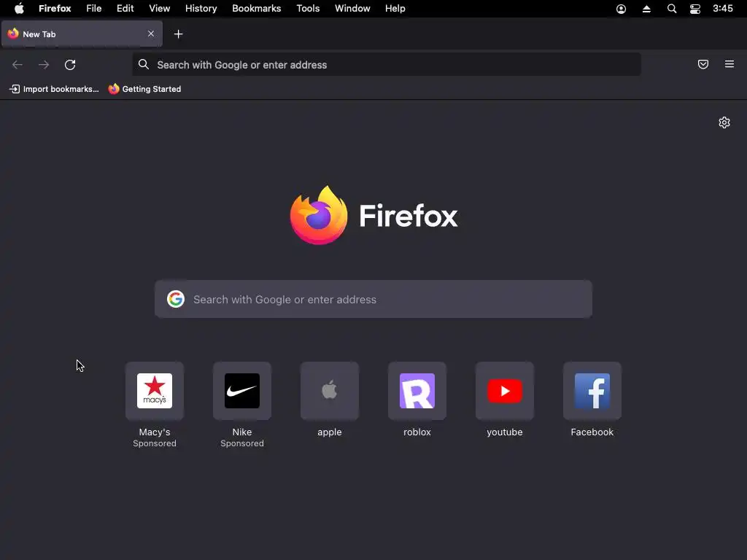Viewport: 747px width, 560px height.
Task: Open the History menu
Action: 201,9
